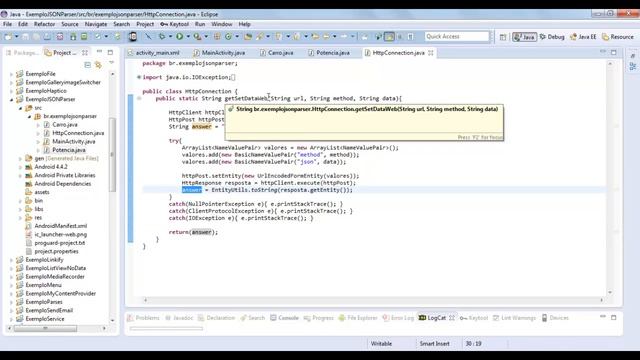Open the Error Log view tab
640x360 pixels.
coord(398,318)
